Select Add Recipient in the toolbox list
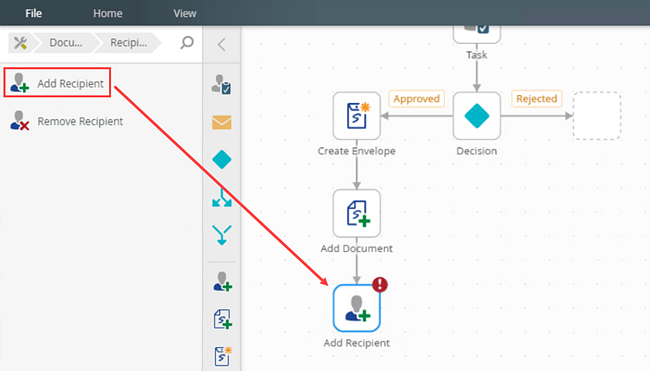This screenshot has height=371, width=650. pyautogui.click(x=57, y=83)
